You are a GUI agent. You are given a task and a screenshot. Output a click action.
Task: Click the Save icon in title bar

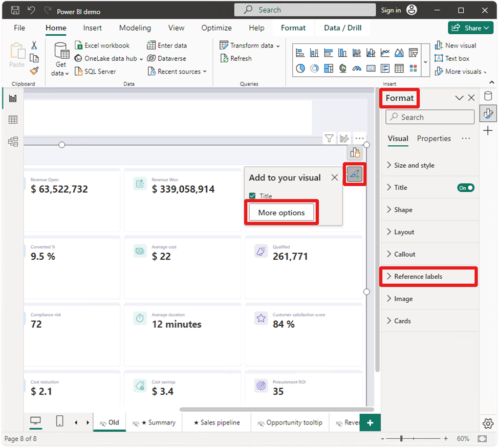coord(15,11)
